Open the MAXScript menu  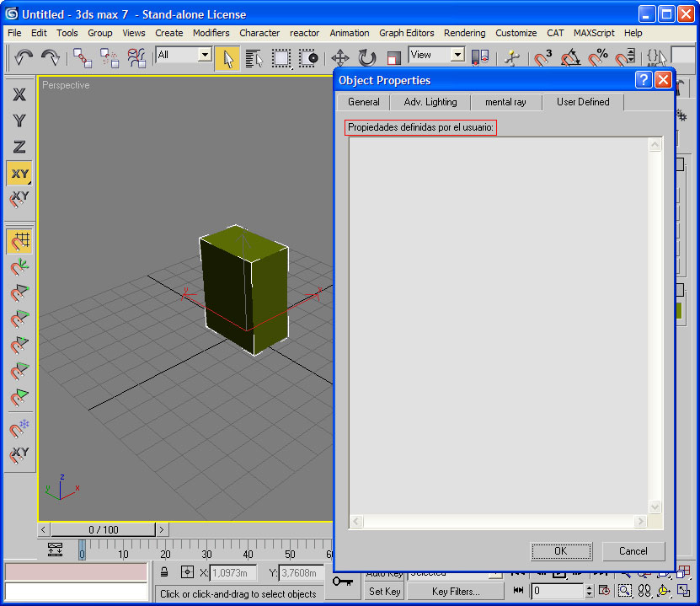(x=594, y=33)
